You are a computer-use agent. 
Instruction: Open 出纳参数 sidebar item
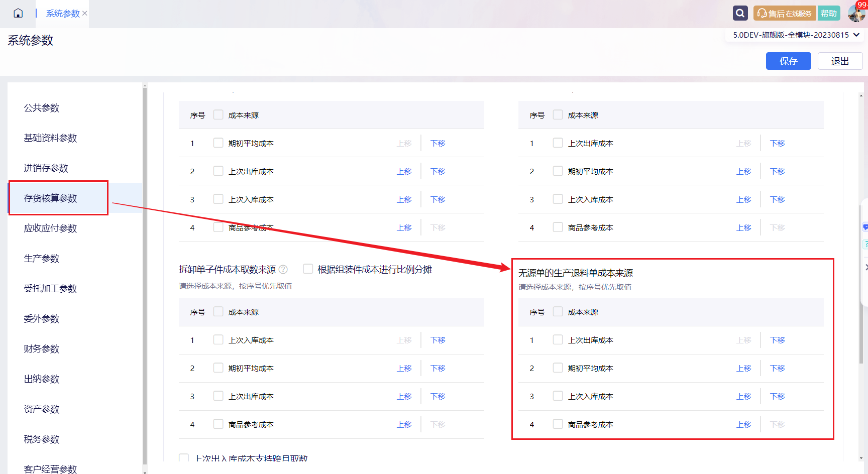click(42, 379)
